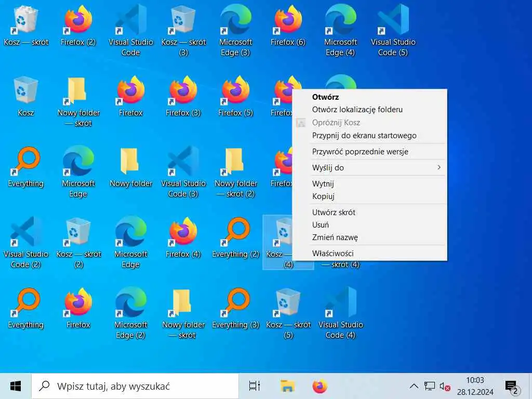Click the Nowy folder desktop folder
The image size is (532, 399).
pos(131,167)
